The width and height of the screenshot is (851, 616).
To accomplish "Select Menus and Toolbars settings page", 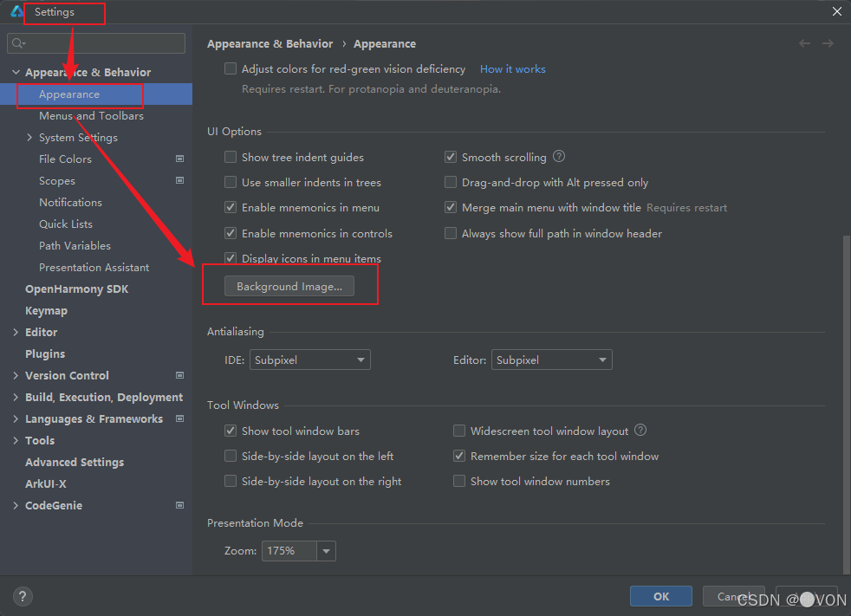I will pyautogui.click(x=91, y=116).
